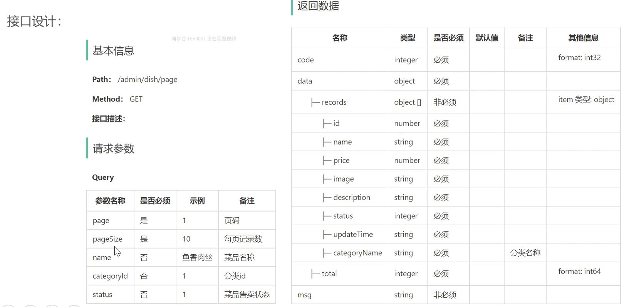Click the string type of updateTime row
This screenshot has width=644, height=307.
[x=403, y=234]
